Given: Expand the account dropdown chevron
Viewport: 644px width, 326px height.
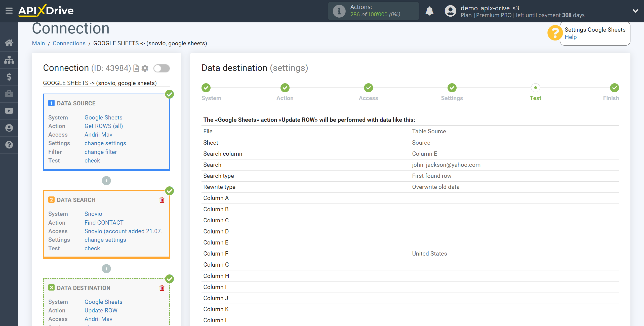Looking at the screenshot, I should (635, 11).
